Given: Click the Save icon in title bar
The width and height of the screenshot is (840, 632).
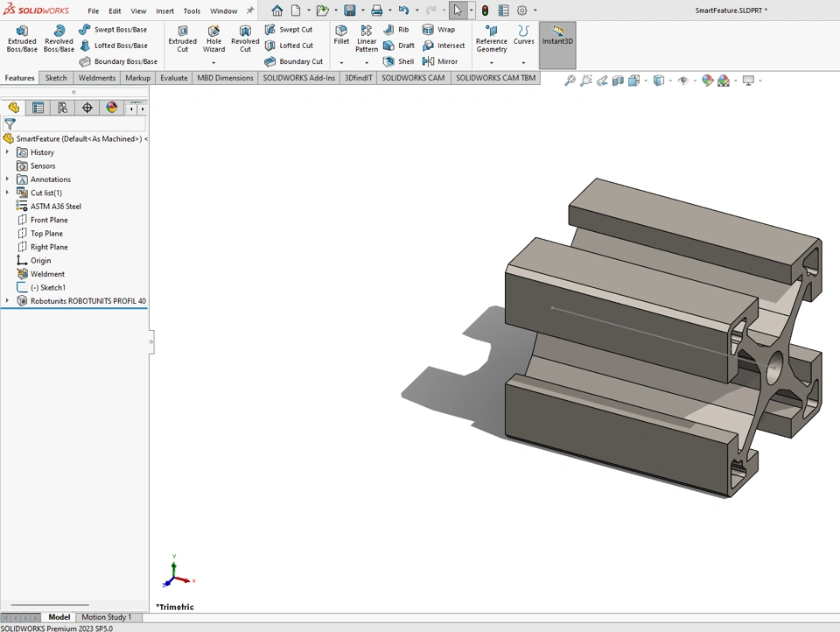Looking at the screenshot, I should pos(349,11).
